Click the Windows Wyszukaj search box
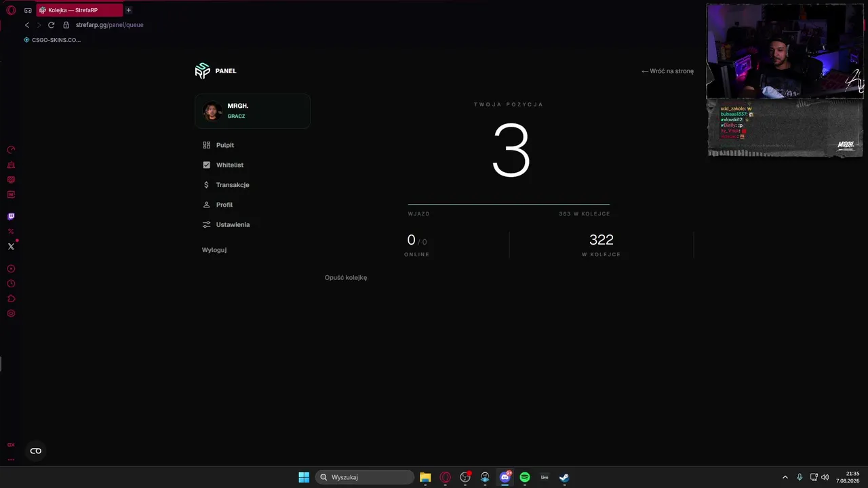Viewport: 868px width, 488px height. (x=365, y=477)
